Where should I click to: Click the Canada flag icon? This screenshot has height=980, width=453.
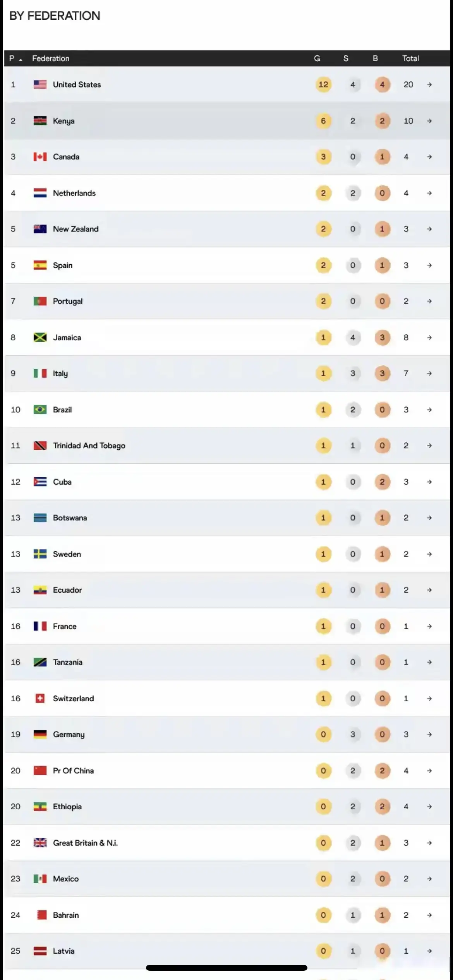(40, 157)
